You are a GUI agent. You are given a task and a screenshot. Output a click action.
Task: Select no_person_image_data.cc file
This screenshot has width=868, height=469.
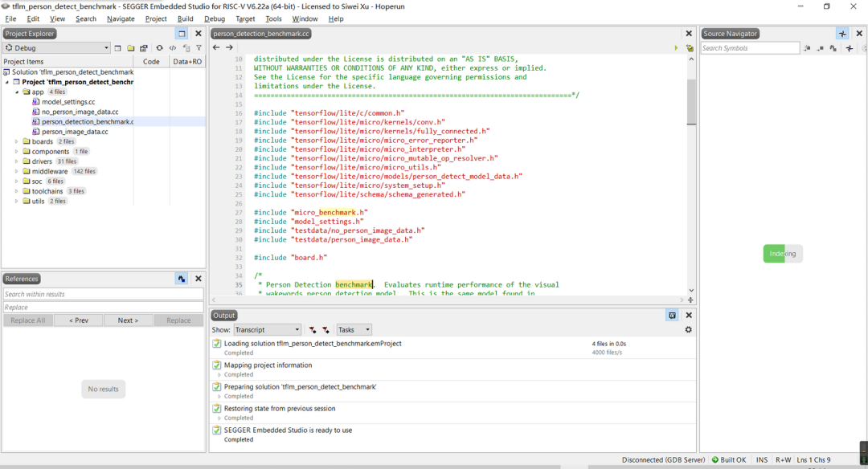click(80, 112)
